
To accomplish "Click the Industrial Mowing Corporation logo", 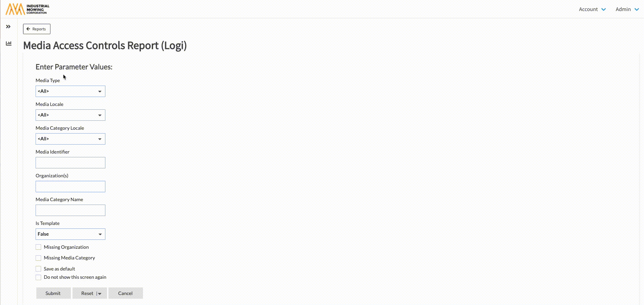I will (28, 9).
